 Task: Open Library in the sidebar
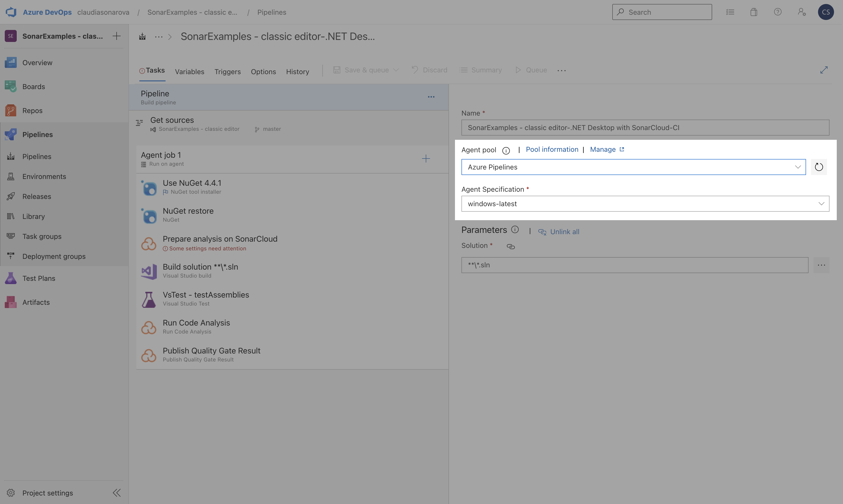64,216
